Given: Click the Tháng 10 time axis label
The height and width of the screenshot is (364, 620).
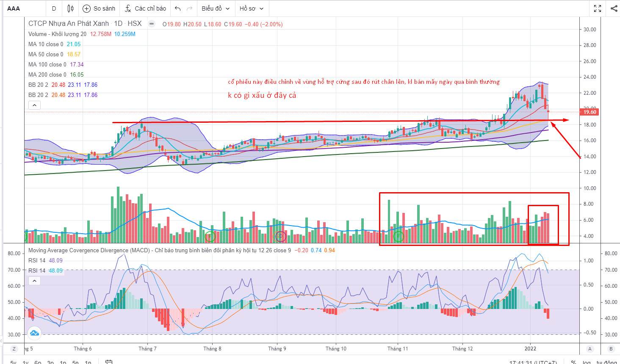Looking at the screenshot, I should [336, 349].
